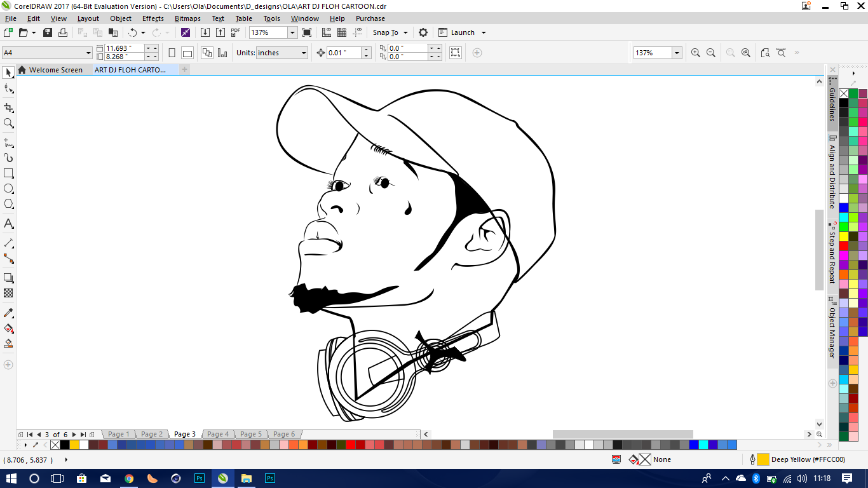This screenshot has width=868, height=488.
Task: Select the Rectangle tool
Action: (x=8, y=172)
